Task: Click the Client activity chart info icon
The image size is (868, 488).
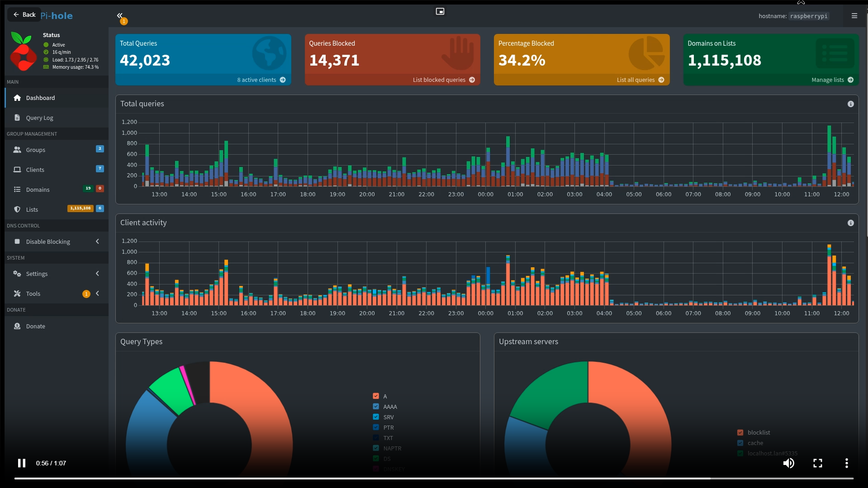Action: (x=850, y=223)
